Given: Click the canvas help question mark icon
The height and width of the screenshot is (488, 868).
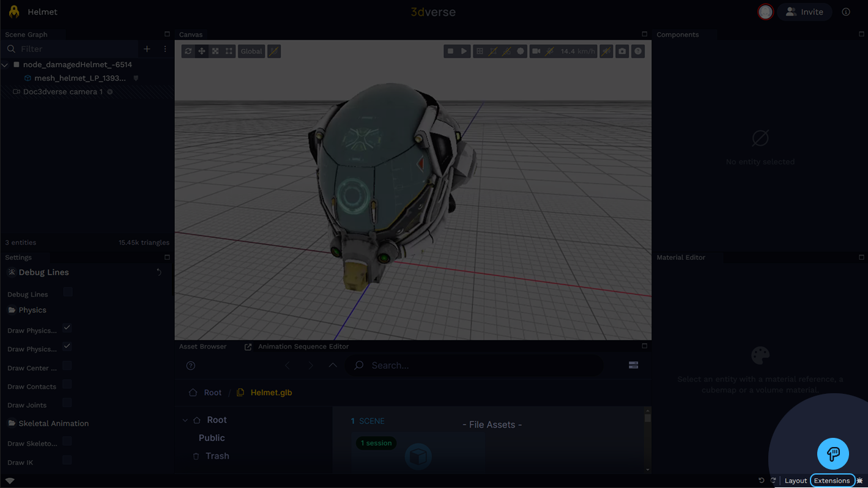Looking at the screenshot, I should (x=638, y=51).
